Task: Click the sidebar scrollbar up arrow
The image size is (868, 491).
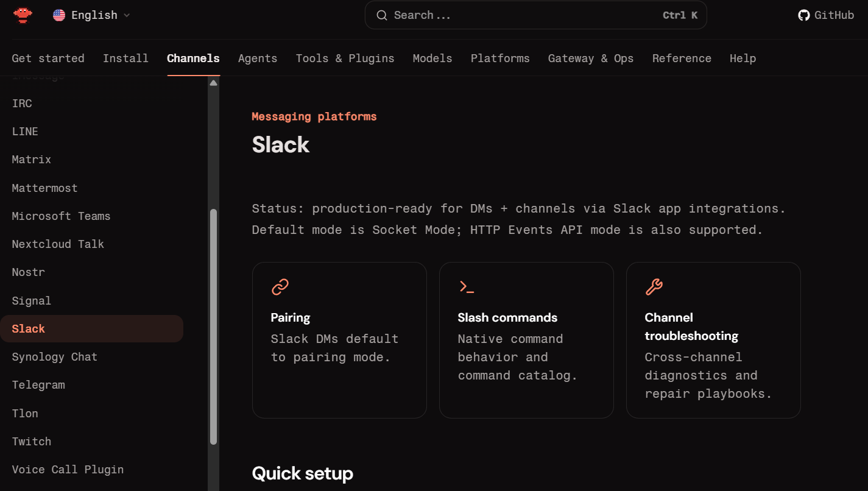Action: [x=213, y=83]
